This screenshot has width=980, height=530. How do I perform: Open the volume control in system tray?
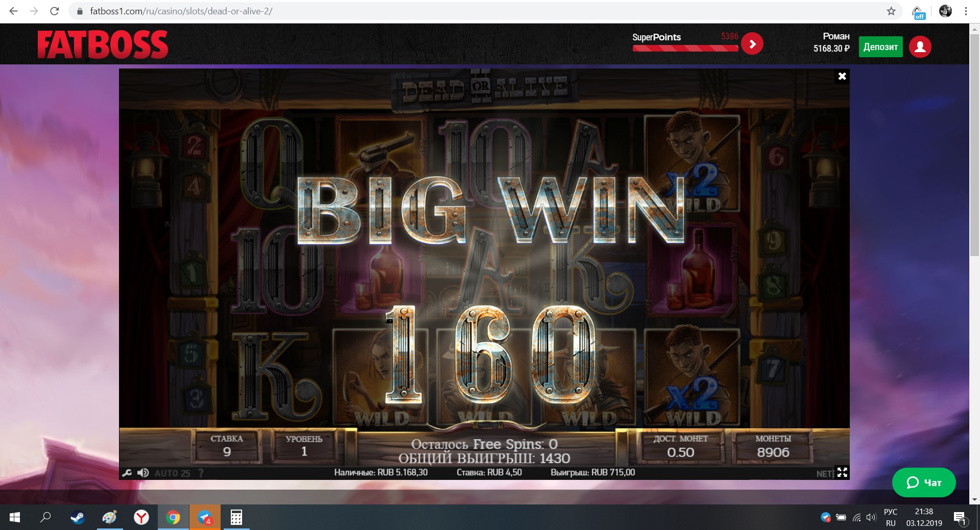coord(871,518)
